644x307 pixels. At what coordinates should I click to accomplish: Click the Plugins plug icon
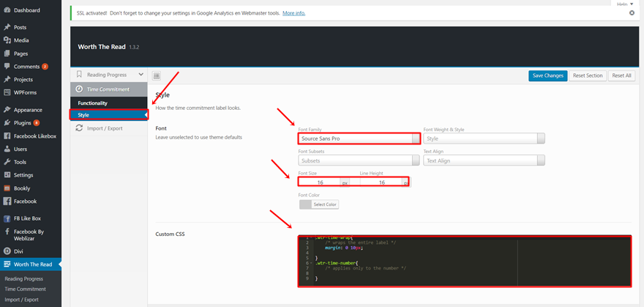pyautogui.click(x=7, y=122)
